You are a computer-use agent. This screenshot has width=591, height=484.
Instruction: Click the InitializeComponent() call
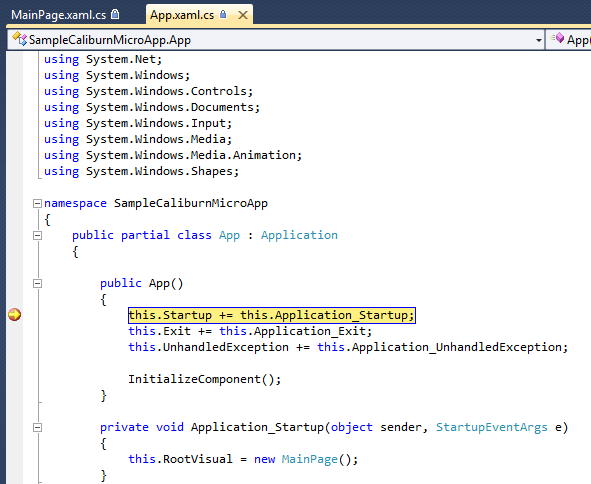[x=205, y=379]
